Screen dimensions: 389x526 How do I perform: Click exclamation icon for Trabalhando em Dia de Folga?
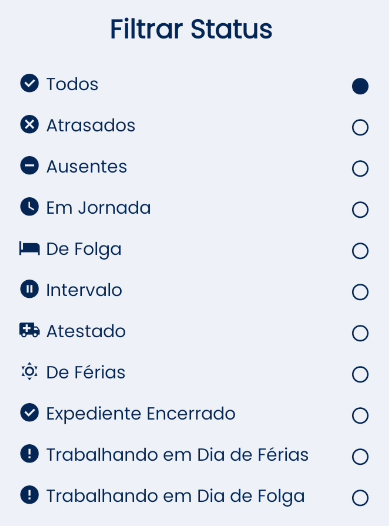click(x=30, y=495)
